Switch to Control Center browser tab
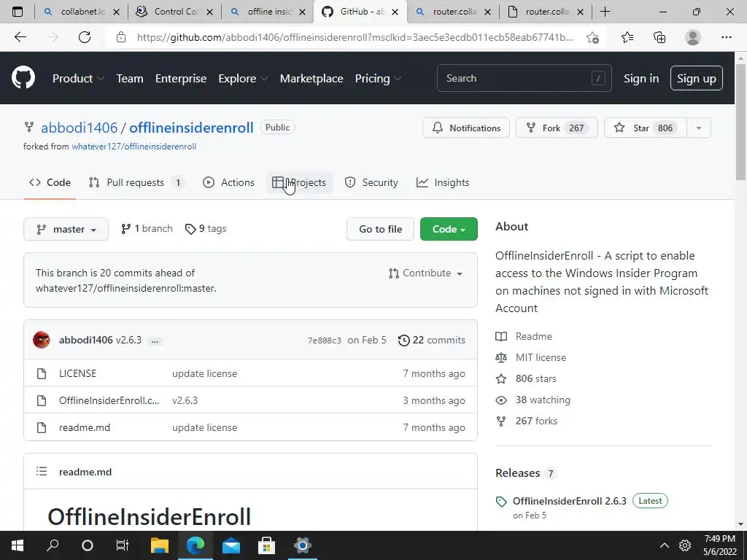The width and height of the screenshot is (747, 560). tap(174, 12)
